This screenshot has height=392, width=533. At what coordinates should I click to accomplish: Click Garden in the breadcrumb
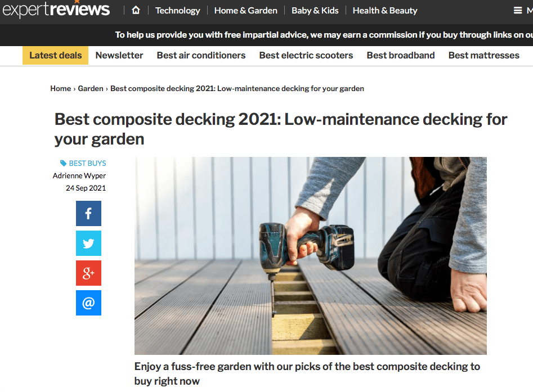coord(91,88)
